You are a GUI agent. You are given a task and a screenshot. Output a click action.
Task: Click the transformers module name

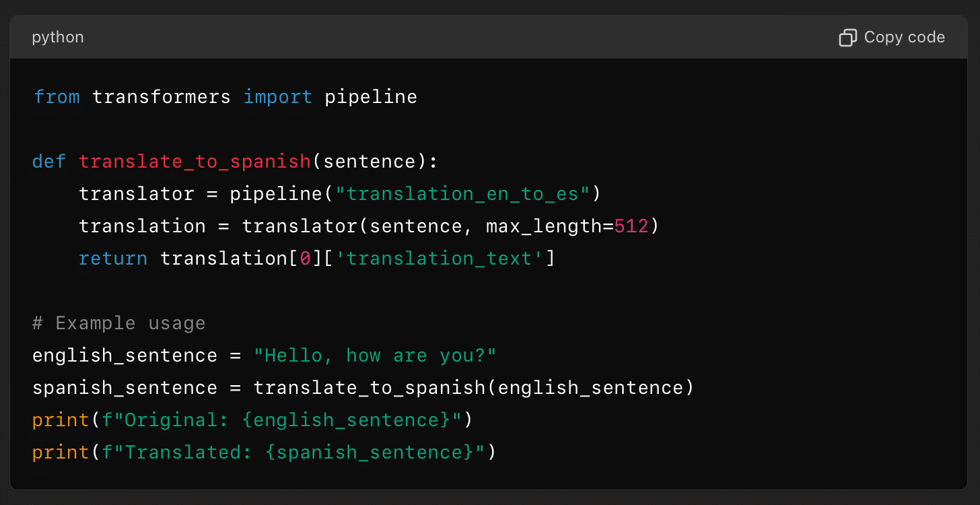[162, 96]
